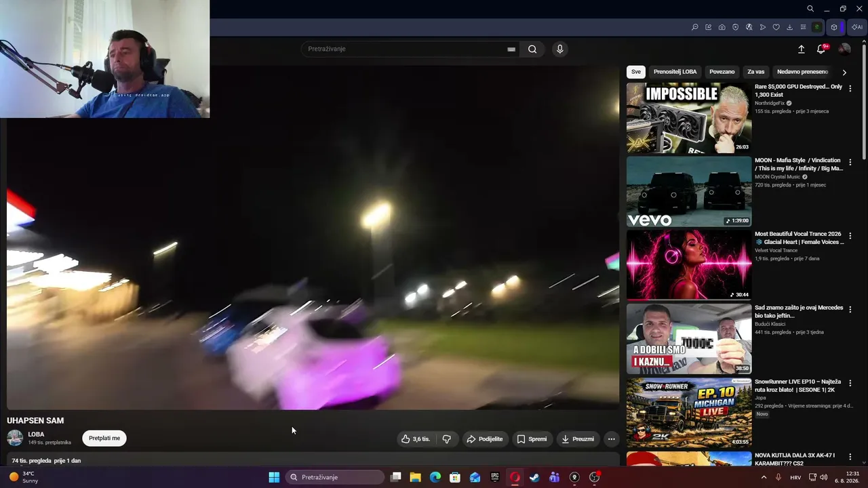Select the 'Sve' filter chip
The height and width of the screenshot is (488, 868).
tap(635, 72)
